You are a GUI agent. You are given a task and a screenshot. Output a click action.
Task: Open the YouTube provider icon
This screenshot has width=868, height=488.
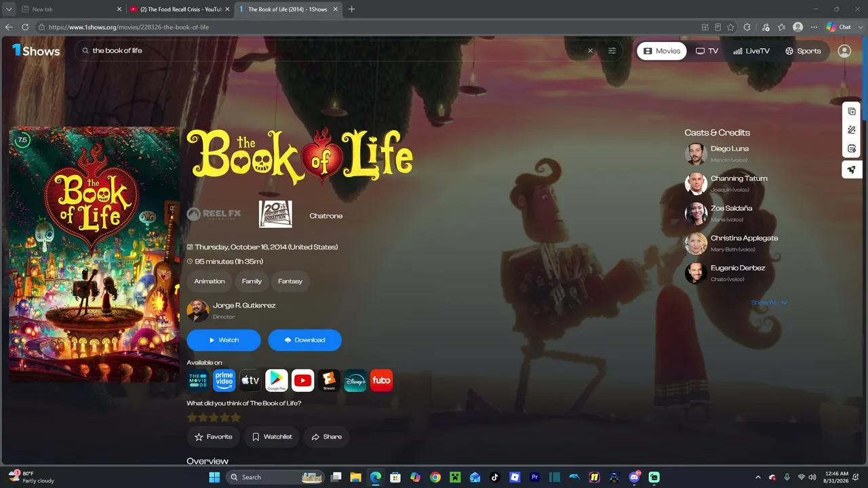coord(303,381)
